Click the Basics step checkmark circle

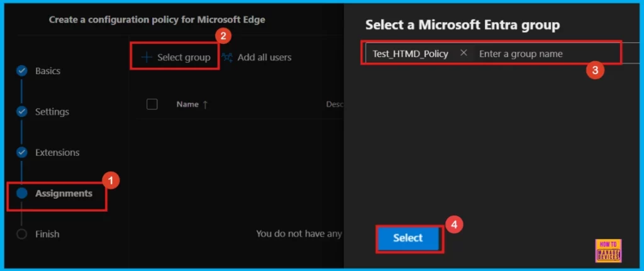click(21, 71)
